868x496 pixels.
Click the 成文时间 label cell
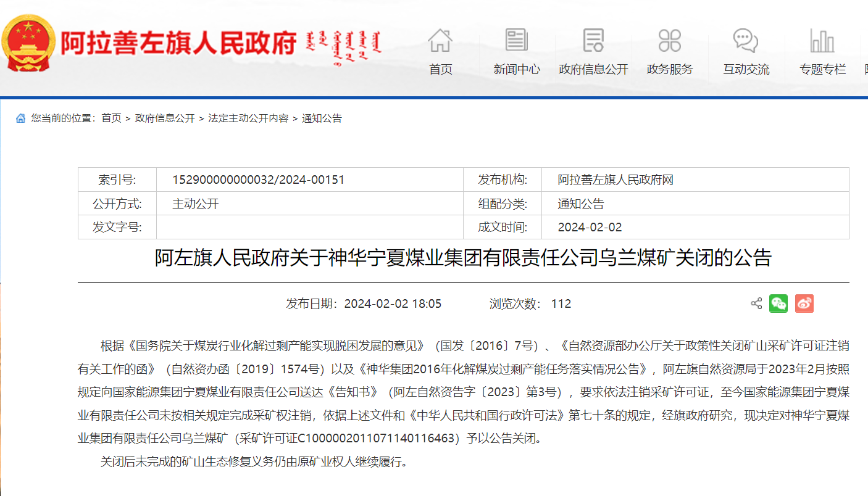point(503,228)
